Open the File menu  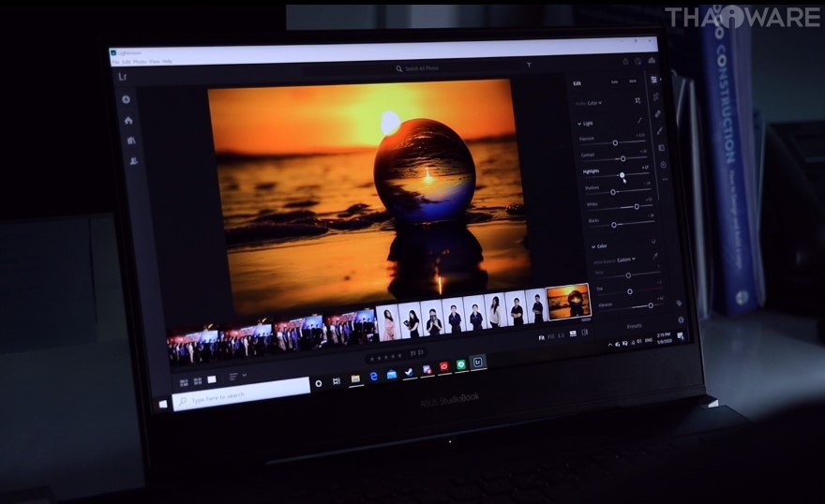[x=115, y=63]
